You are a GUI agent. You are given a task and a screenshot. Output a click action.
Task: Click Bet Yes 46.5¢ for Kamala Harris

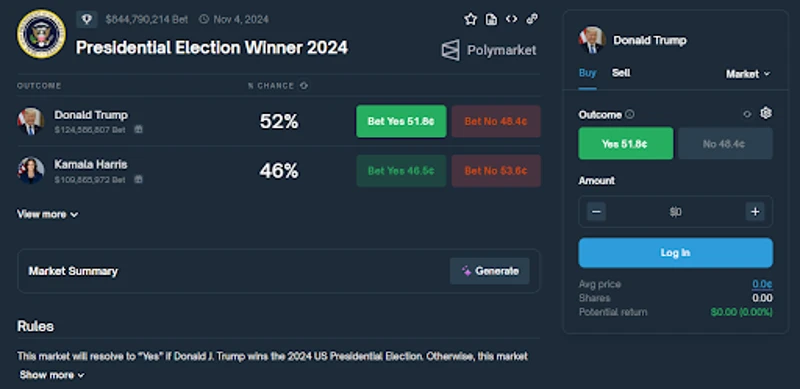click(x=401, y=171)
